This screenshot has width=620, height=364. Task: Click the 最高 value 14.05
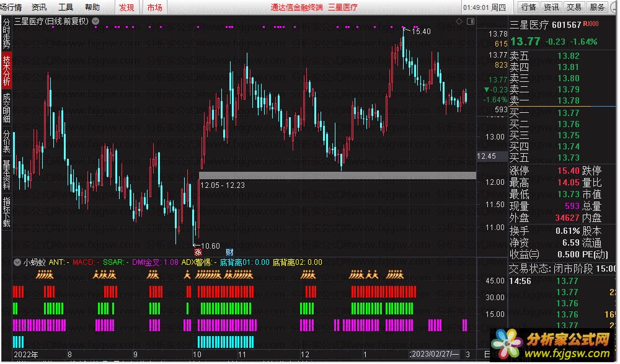click(x=568, y=182)
